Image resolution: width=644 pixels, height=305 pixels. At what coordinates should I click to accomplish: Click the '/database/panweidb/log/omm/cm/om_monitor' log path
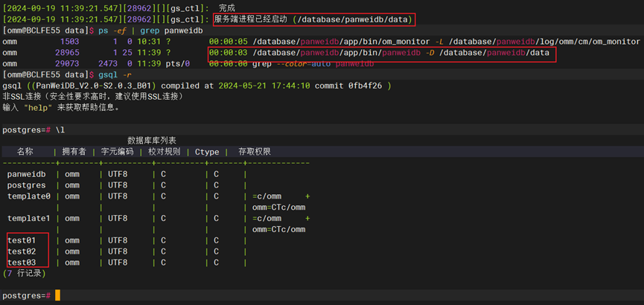[544, 42]
